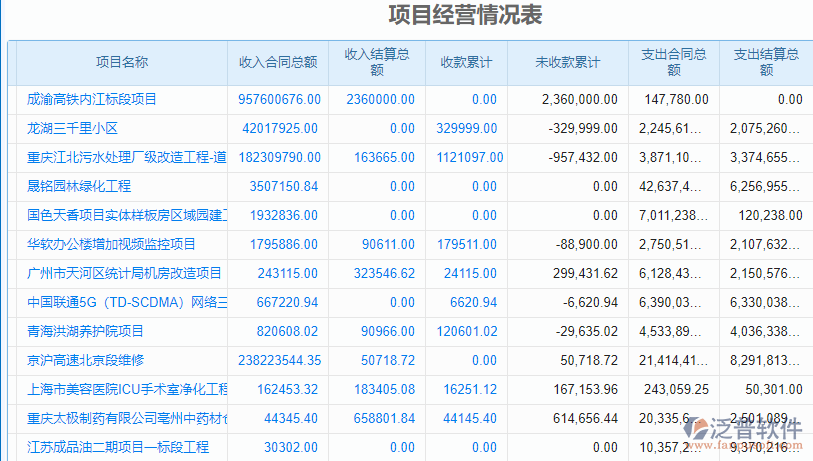Open the 龙湖三千里小区 project link
The image size is (813, 461).
point(73,128)
